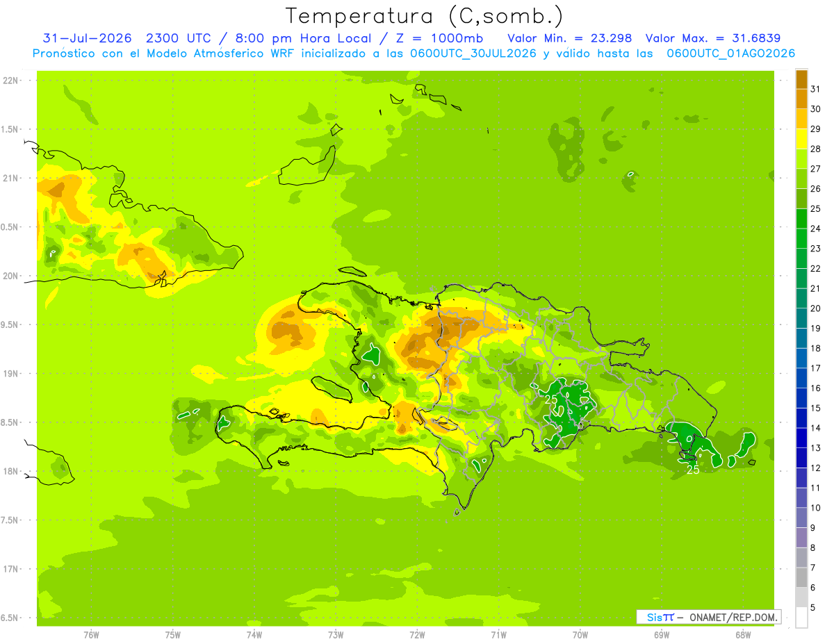Viewport: 834px width, 644px height.
Task: Click the '71W' longitude label
Action: coord(498,635)
